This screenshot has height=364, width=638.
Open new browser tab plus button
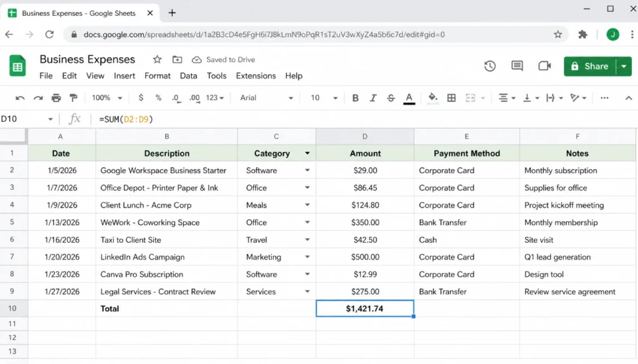[x=172, y=13]
